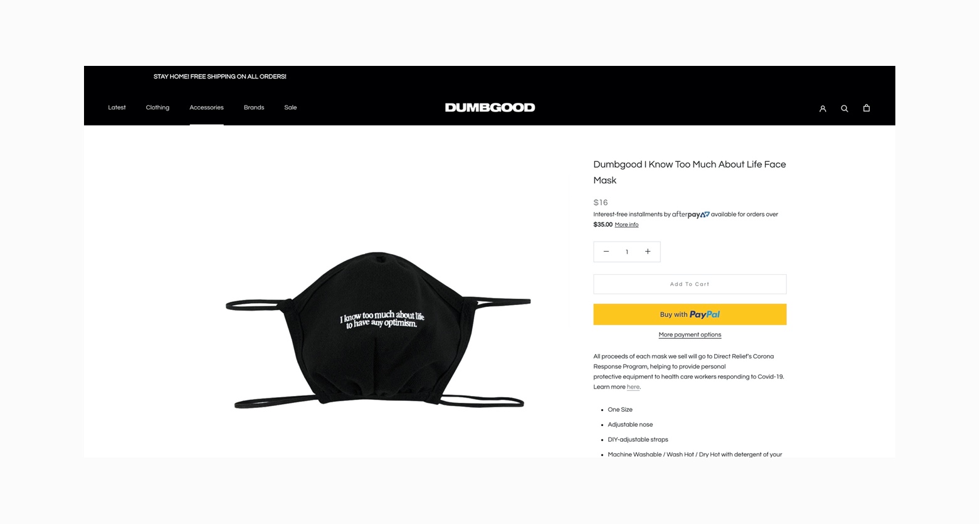Click the DUMBGOOD logo
This screenshot has width=980, height=524.
click(x=490, y=107)
